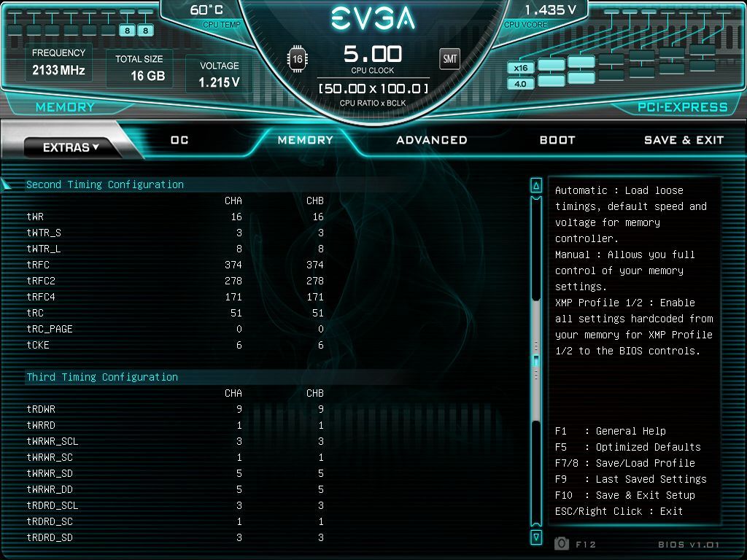This screenshot has width=747, height=560.
Task: Select the MEMORY tab
Action: click(306, 140)
